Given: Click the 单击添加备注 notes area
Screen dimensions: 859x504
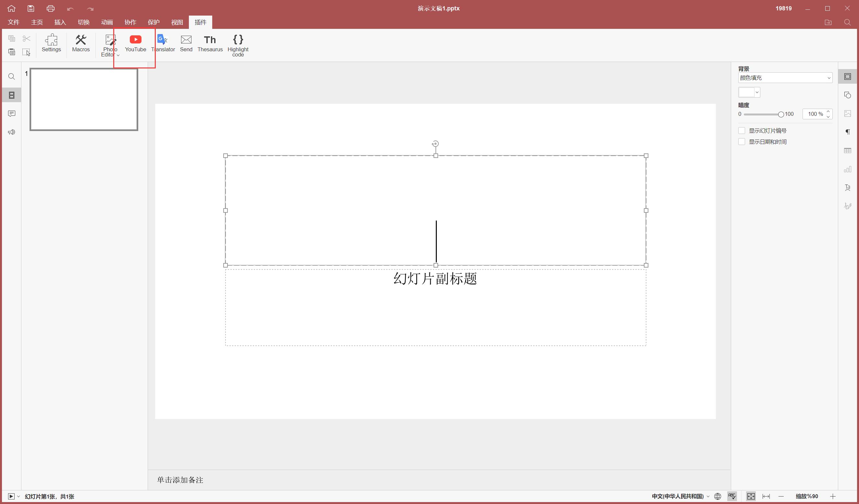Looking at the screenshot, I should click(180, 480).
